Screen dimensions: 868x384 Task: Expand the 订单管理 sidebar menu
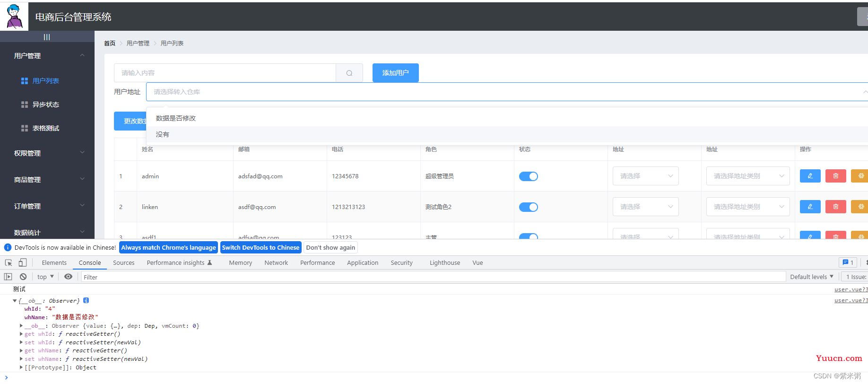coord(47,206)
